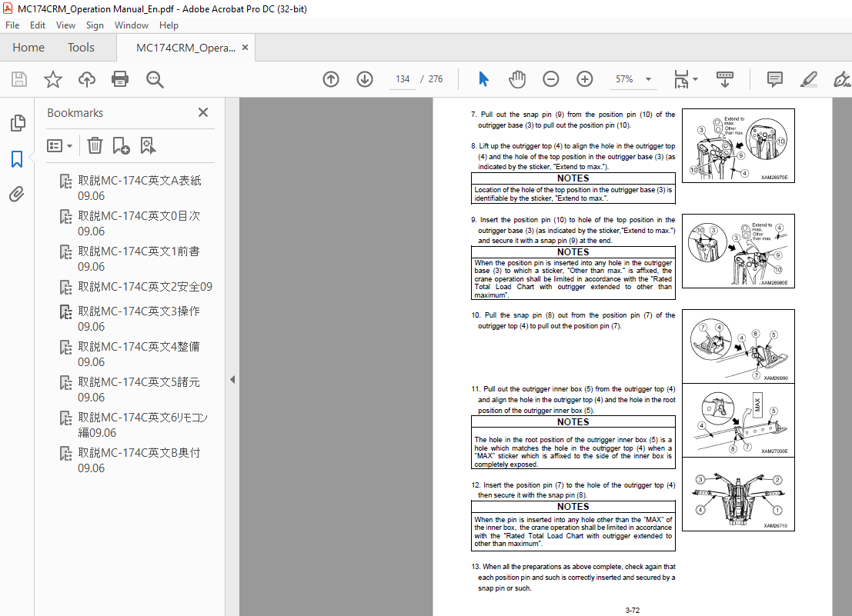Open the Find text magnifier icon
The image size is (852, 616).
(x=155, y=79)
